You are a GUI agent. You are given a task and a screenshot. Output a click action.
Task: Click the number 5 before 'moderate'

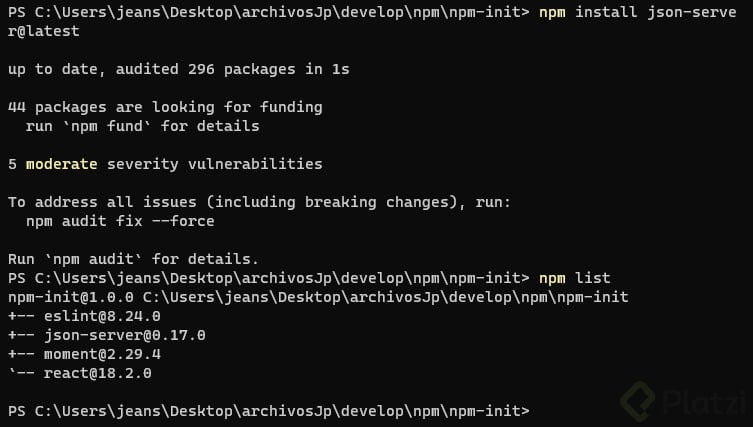11,164
